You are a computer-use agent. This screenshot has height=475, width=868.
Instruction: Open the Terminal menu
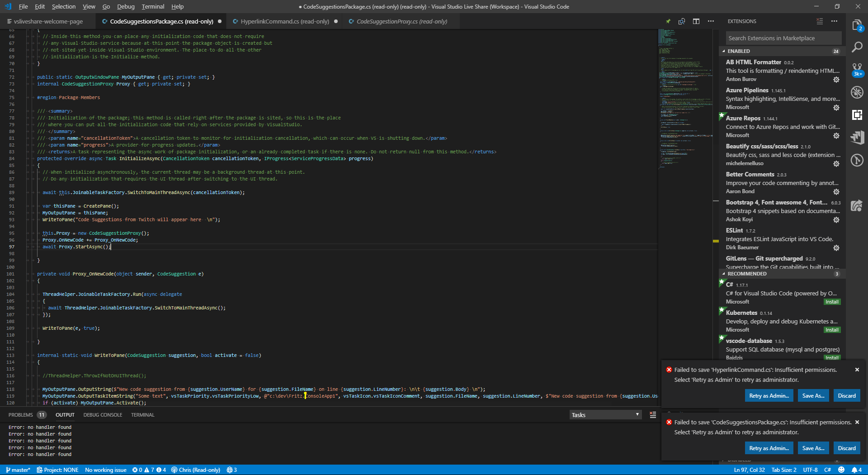point(152,6)
